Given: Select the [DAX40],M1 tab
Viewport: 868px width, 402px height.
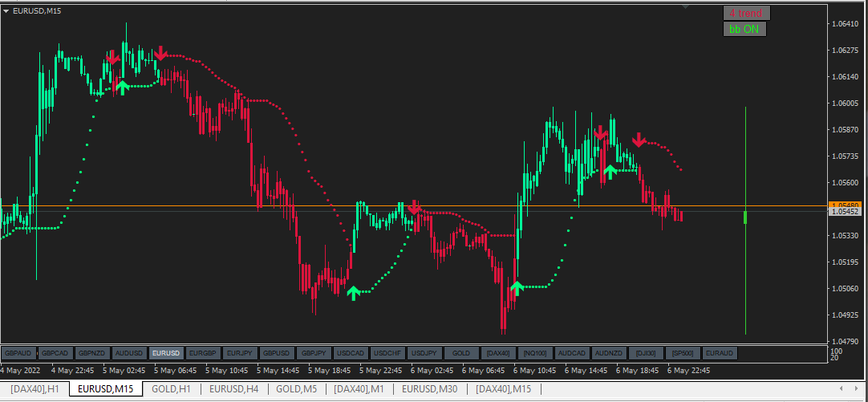Looking at the screenshot, I should pos(358,389).
